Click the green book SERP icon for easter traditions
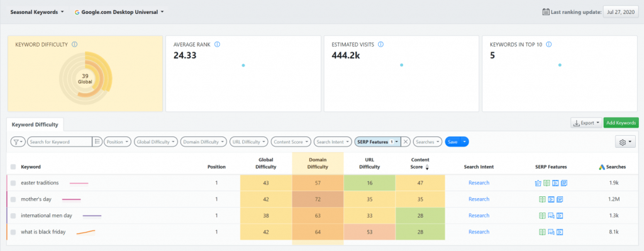Screen dimensions: 644x251 tap(547, 183)
